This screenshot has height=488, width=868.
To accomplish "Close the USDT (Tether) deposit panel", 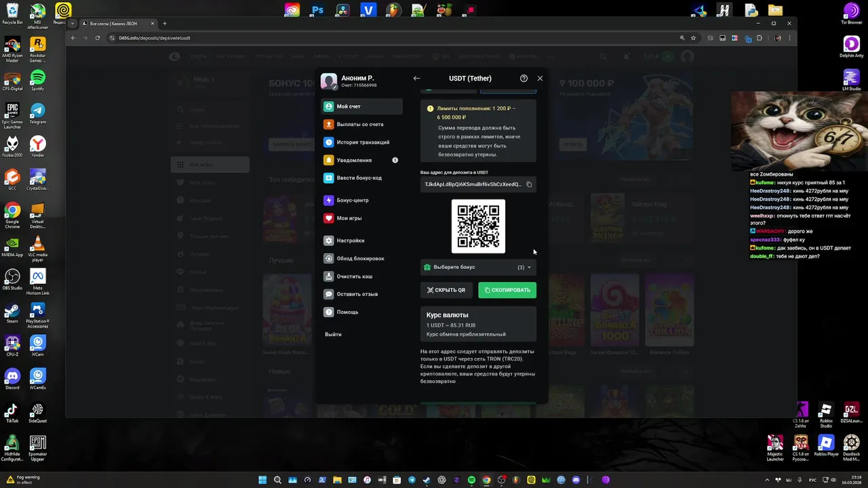I will [x=540, y=79].
